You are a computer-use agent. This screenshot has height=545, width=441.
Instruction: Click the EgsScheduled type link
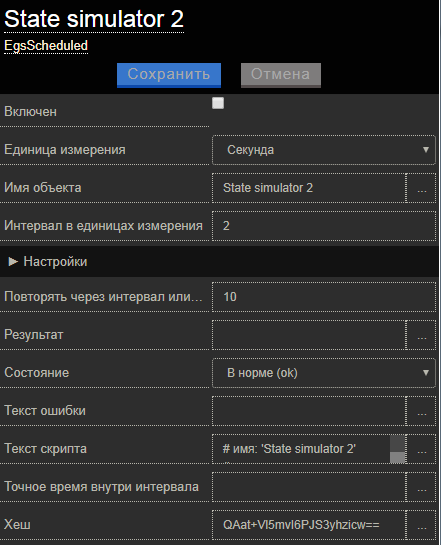pos(46,46)
